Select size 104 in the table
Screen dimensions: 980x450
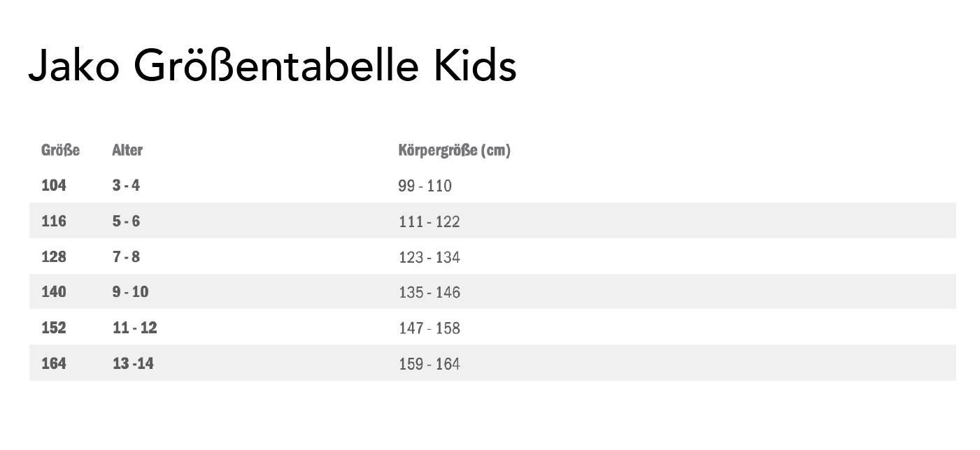click(54, 186)
